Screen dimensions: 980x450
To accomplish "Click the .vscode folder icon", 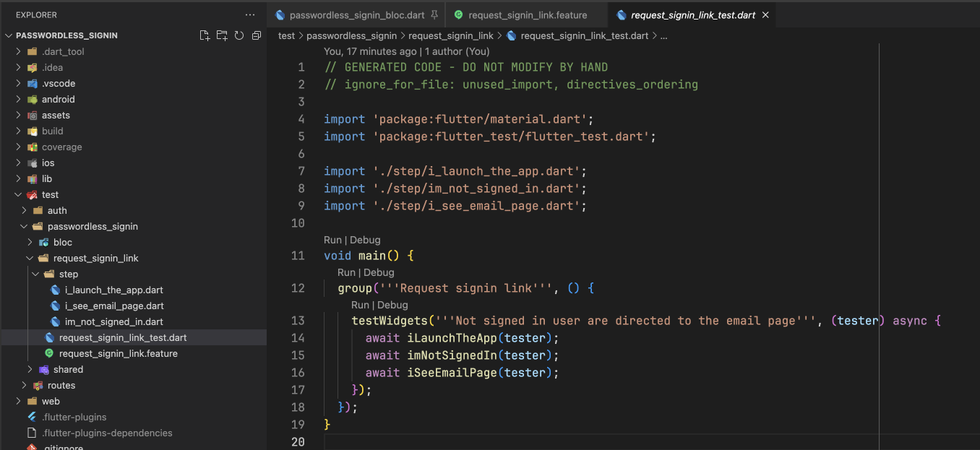I will coord(32,83).
